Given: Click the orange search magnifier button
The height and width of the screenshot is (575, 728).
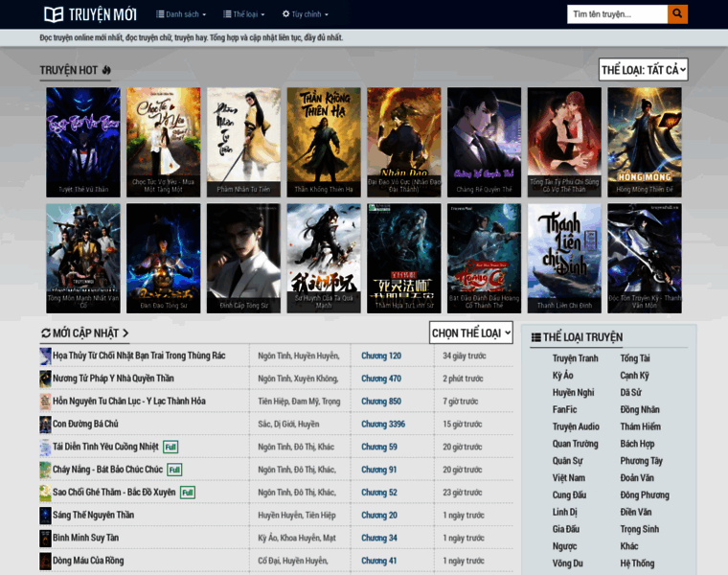Looking at the screenshot, I should pyautogui.click(x=677, y=14).
